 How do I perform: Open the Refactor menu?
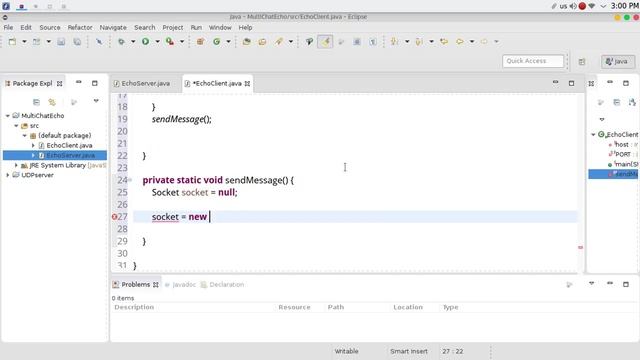pos(80,27)
